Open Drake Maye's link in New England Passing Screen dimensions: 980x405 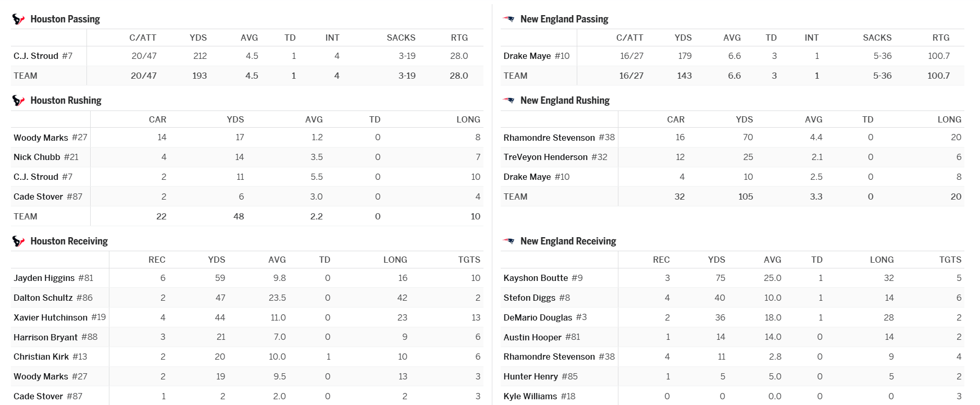tap(527, 56)
